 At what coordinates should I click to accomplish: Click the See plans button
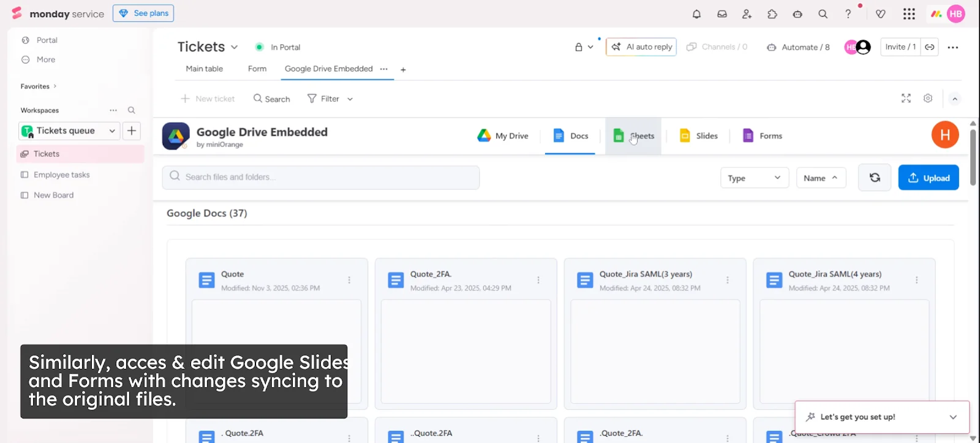pyautogui.click(x=143, y=13)
